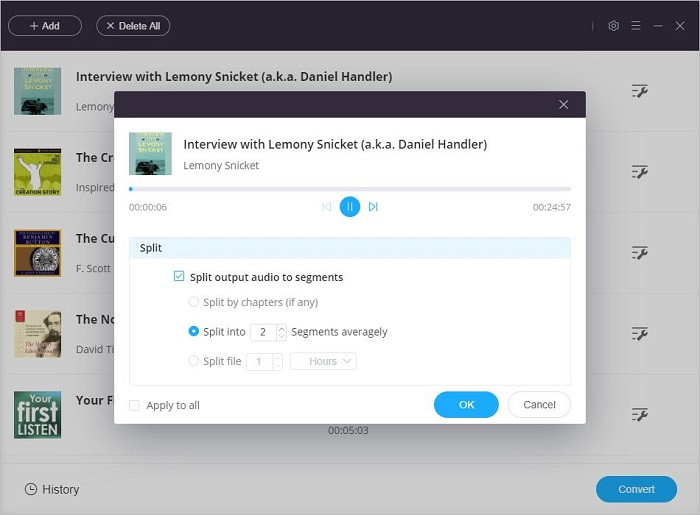Increase the Split file duration value
The image size is (700, 515).
277,357
